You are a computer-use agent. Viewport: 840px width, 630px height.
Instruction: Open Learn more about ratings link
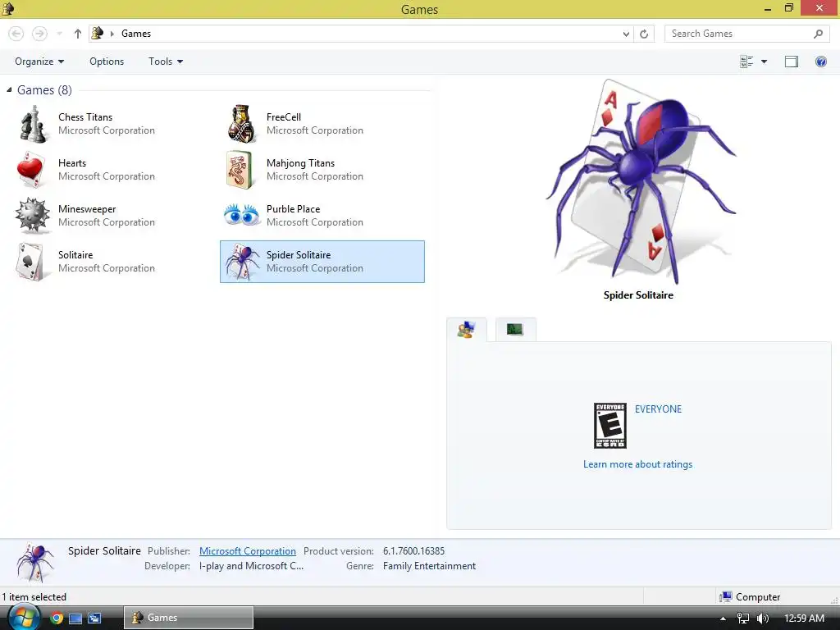pyautogui.click(x=637, y=464)
